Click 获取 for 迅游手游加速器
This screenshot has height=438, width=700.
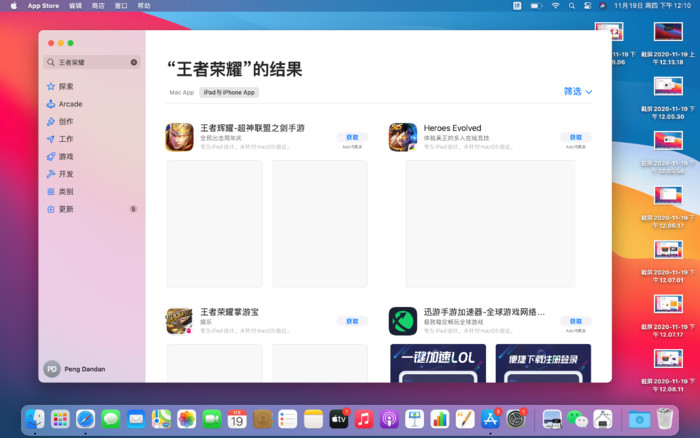[575, 321]
